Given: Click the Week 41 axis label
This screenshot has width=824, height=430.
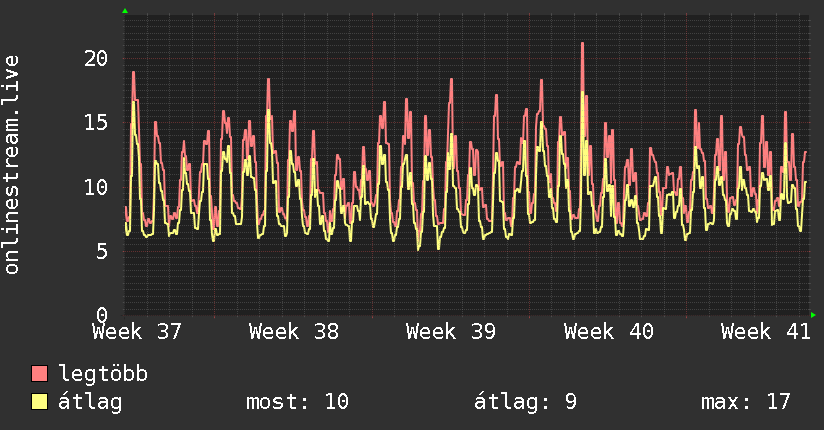Looking at the screenshot, I should pos(766,332).
